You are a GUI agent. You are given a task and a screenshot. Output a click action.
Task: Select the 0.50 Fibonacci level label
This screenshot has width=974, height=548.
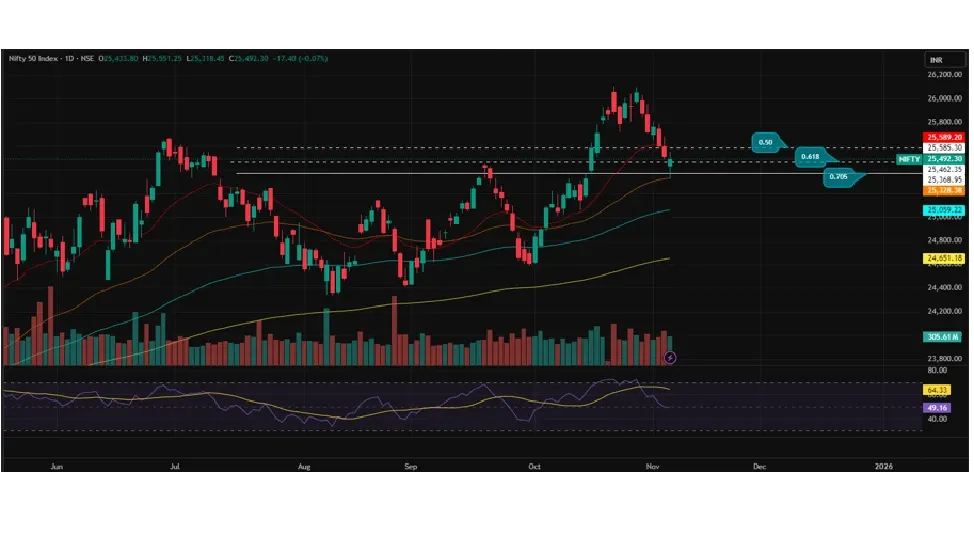[x=767, y=143]
